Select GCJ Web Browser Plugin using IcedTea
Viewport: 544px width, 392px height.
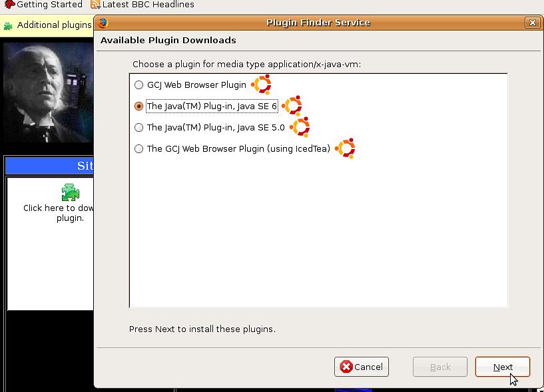click(138, 148)
